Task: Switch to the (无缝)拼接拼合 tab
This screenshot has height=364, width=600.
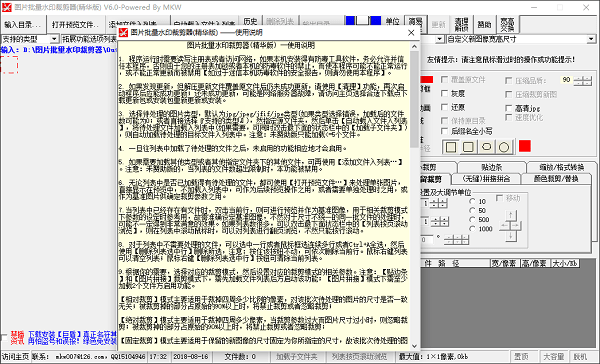Action: (486, 179)
